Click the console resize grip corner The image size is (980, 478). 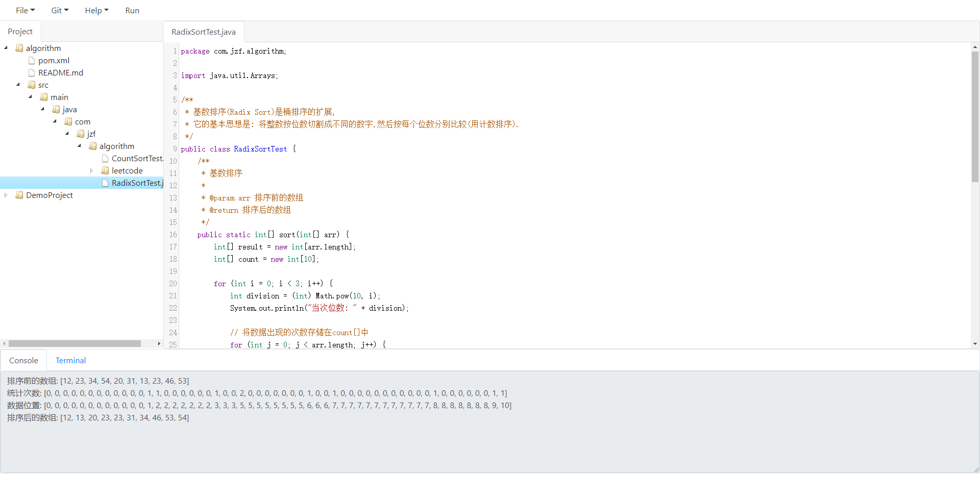[976, 470]
